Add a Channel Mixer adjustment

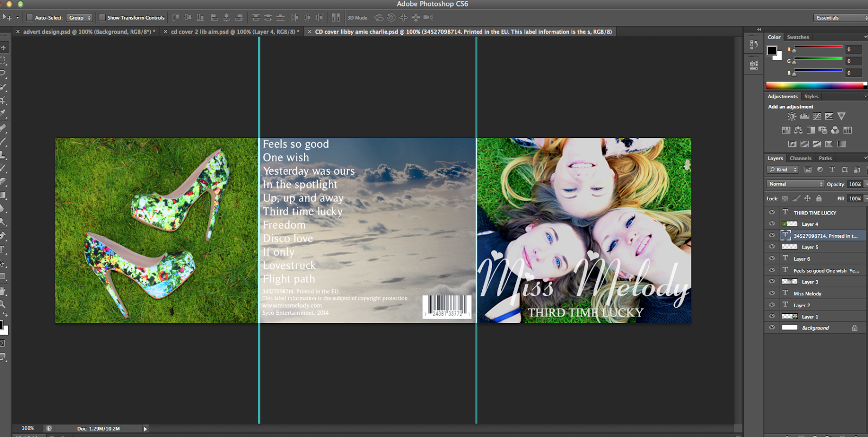coord(835,130)
